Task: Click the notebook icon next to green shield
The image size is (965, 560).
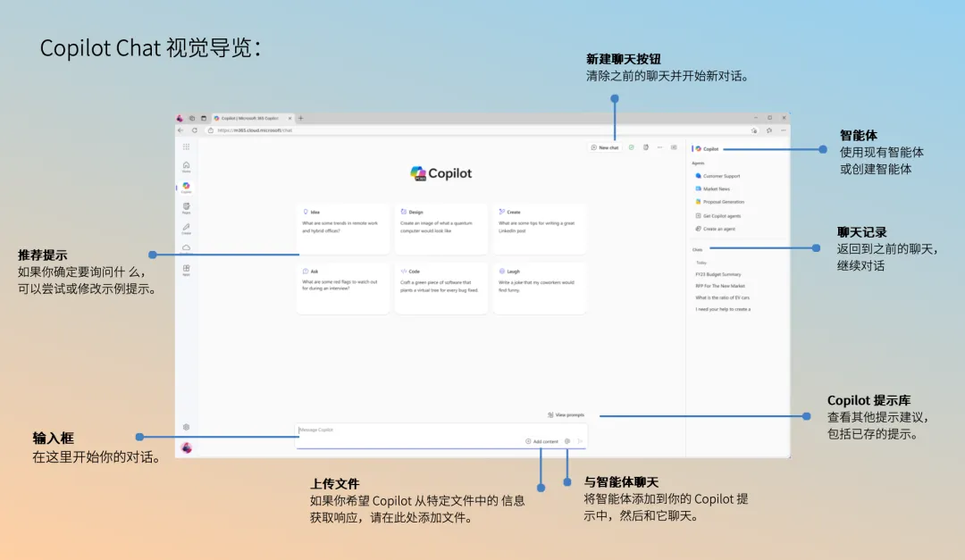Action: point(646,147)
